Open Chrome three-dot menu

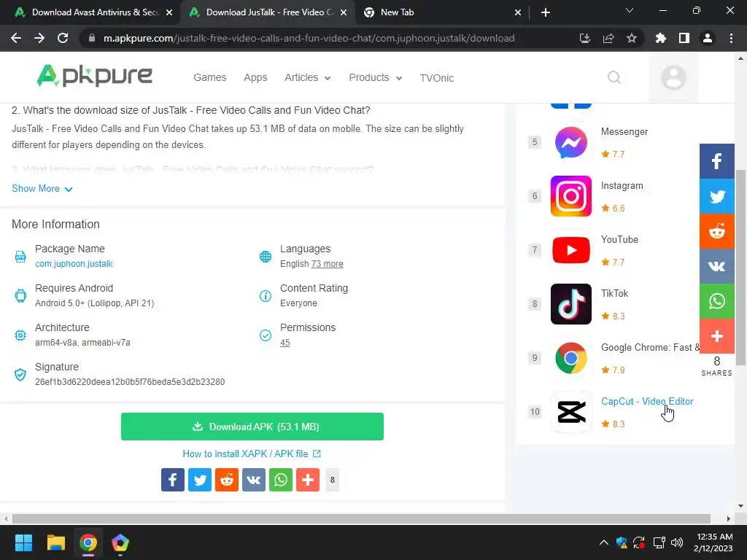[731, 38]
